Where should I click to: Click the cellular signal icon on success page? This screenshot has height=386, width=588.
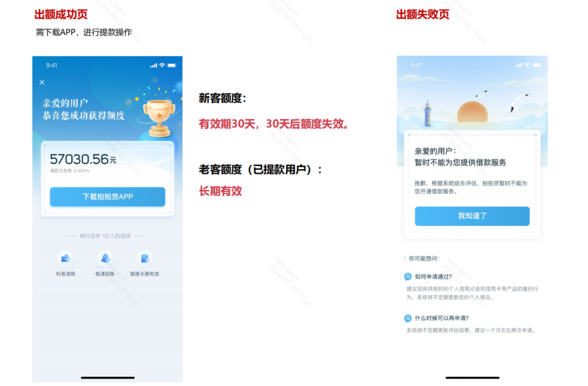pyautogui.click(x=154, y=66)
